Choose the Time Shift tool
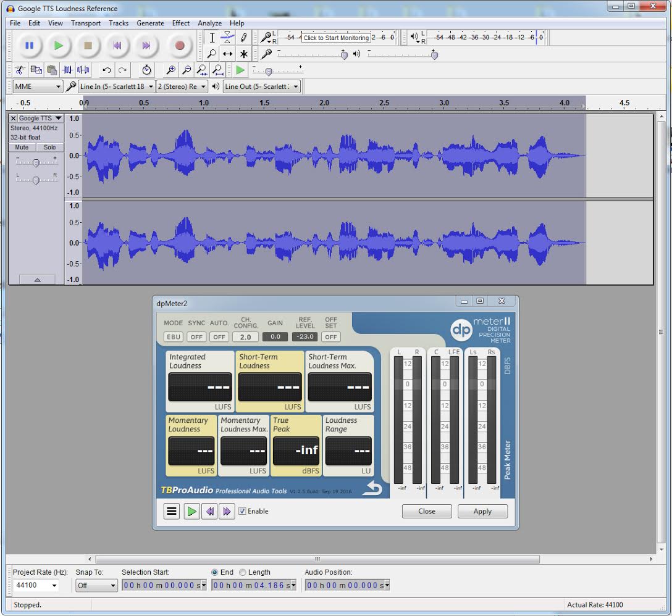 pos(227,54)
